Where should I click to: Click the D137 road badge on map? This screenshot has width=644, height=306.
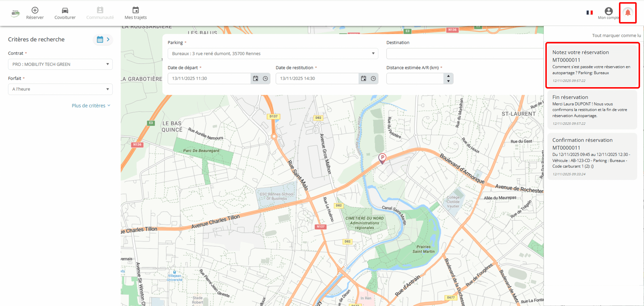point(273,116)
